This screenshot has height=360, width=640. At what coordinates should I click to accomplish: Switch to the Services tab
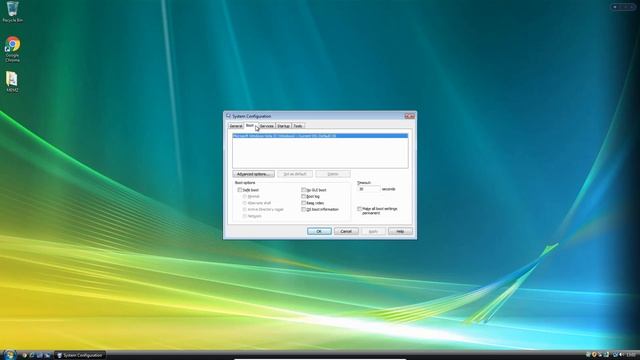pyautogui.click(x=267, y=126)
